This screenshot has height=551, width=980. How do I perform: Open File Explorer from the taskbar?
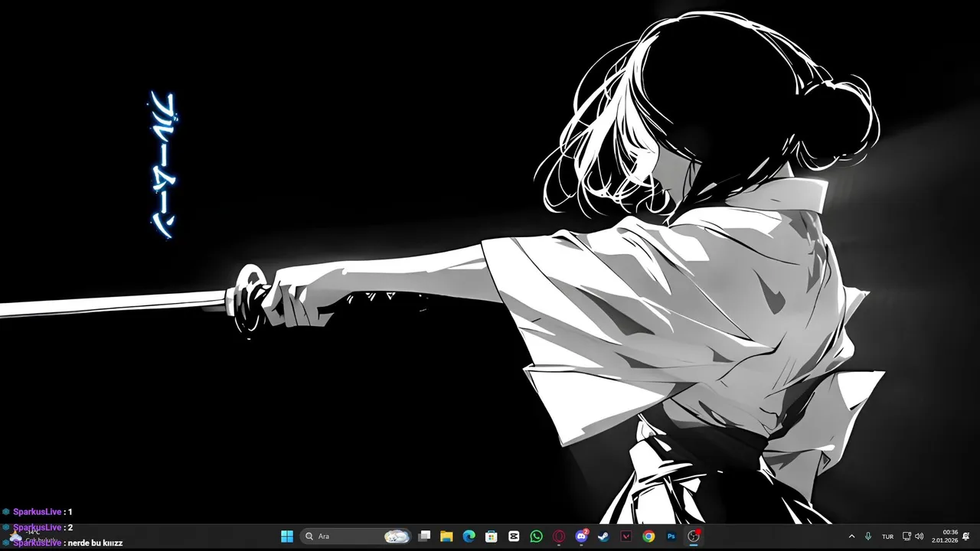446,536
